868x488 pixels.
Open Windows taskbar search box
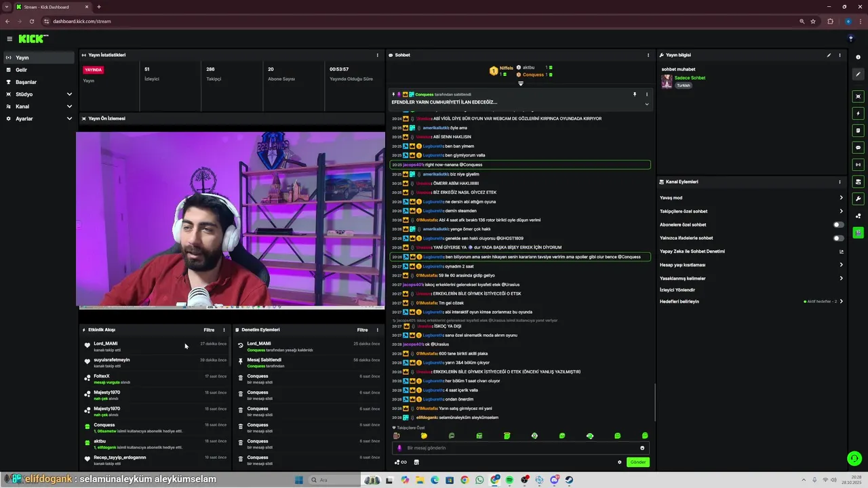click(334, 480)
